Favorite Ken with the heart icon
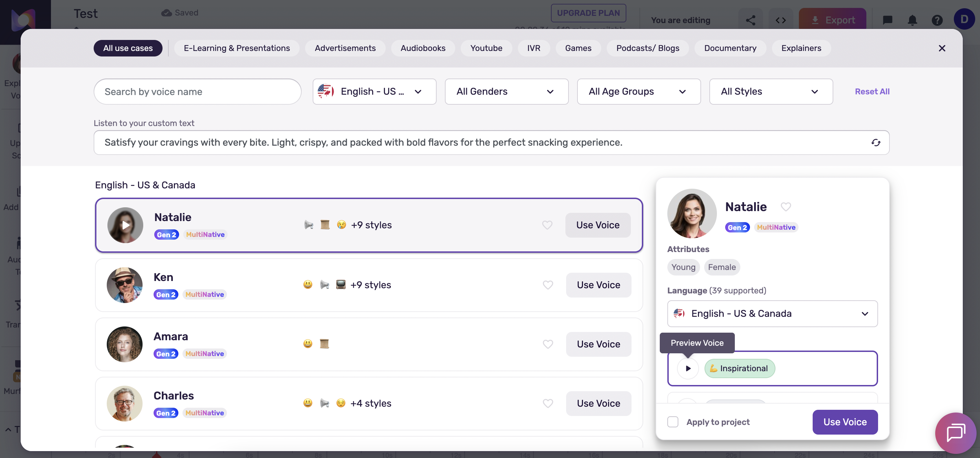Viewport: 980px width, 458px height. point(548,285)
